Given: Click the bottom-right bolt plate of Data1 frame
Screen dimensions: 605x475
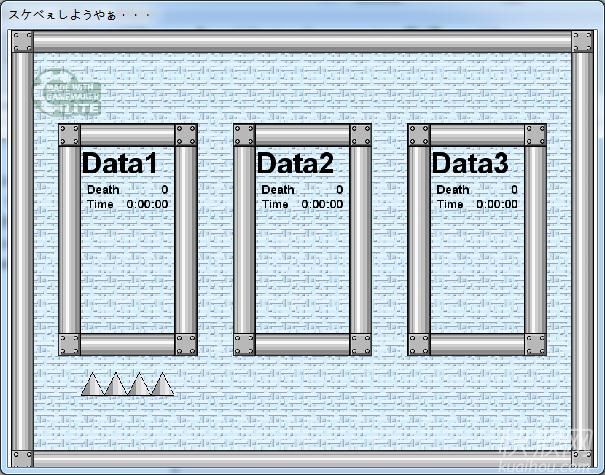Looking at the screenshot, I should pos(186,345).
